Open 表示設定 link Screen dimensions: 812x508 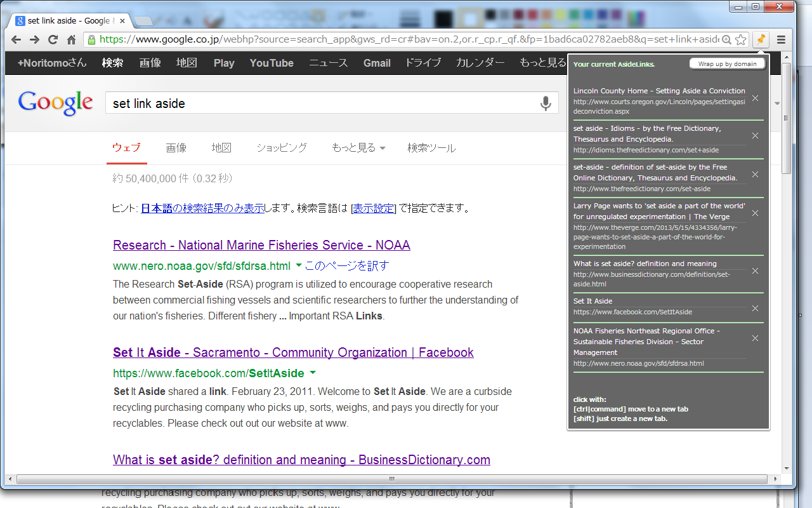click(x=374, y=208)
